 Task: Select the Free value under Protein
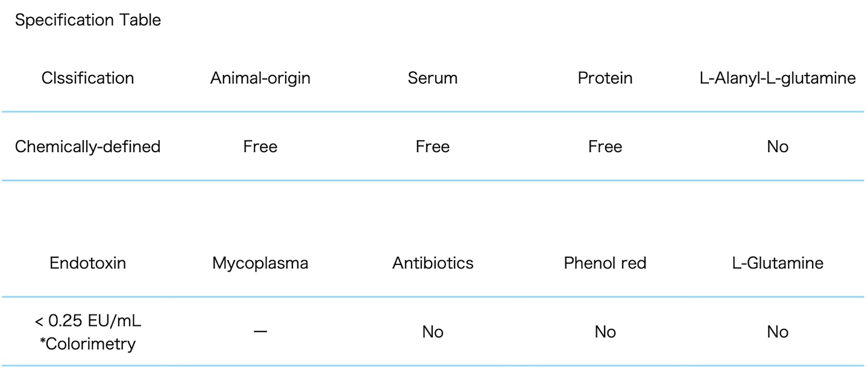(x=605, y=147)
